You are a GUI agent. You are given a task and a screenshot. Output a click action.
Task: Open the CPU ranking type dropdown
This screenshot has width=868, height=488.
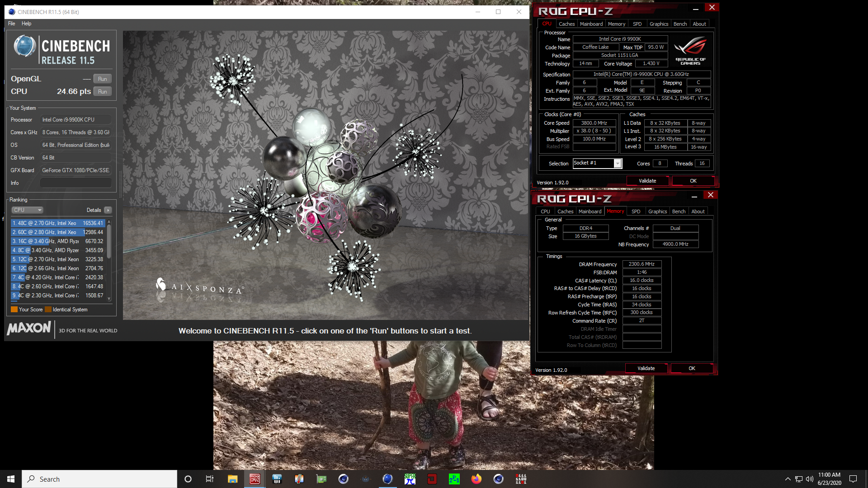point(27,210)
